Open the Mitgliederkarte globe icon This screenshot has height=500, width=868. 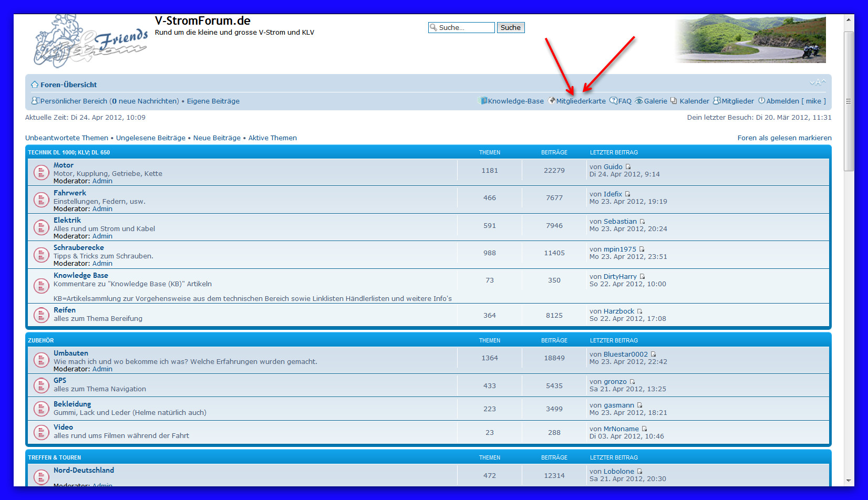552,101
